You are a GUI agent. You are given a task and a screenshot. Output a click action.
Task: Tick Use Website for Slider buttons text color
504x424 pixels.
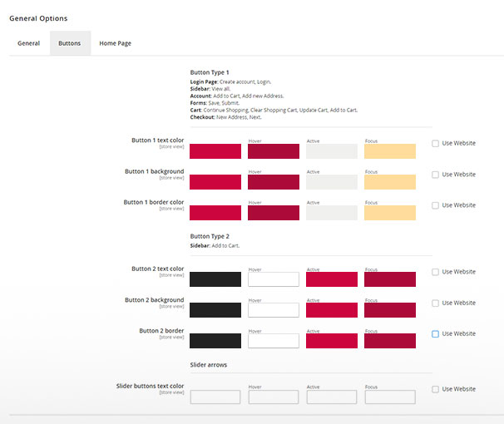click(x=435, y=389)
